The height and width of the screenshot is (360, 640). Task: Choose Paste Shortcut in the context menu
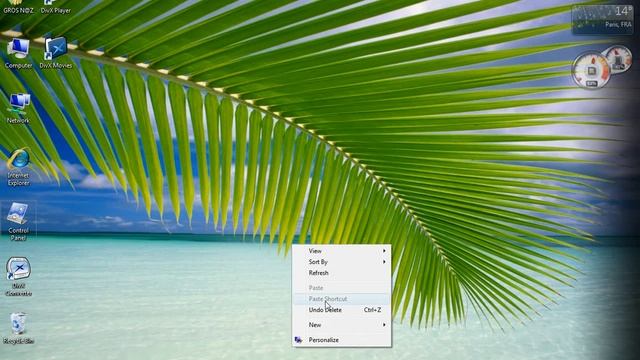[x=342, y=299]
